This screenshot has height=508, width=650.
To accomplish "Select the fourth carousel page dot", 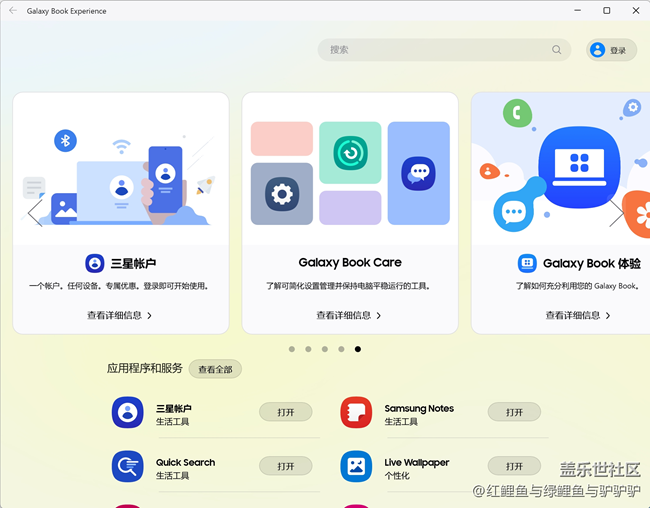I will (341, 349).
